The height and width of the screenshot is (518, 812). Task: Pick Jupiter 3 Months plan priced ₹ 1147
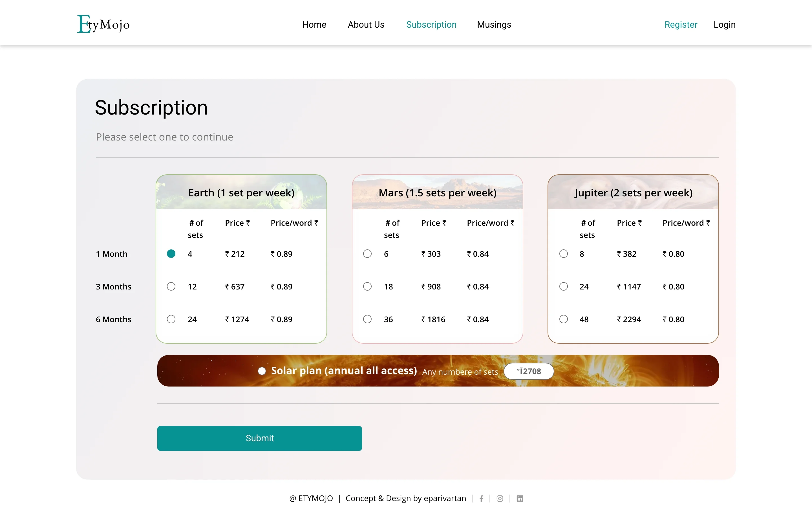click(x=564, y=286)
